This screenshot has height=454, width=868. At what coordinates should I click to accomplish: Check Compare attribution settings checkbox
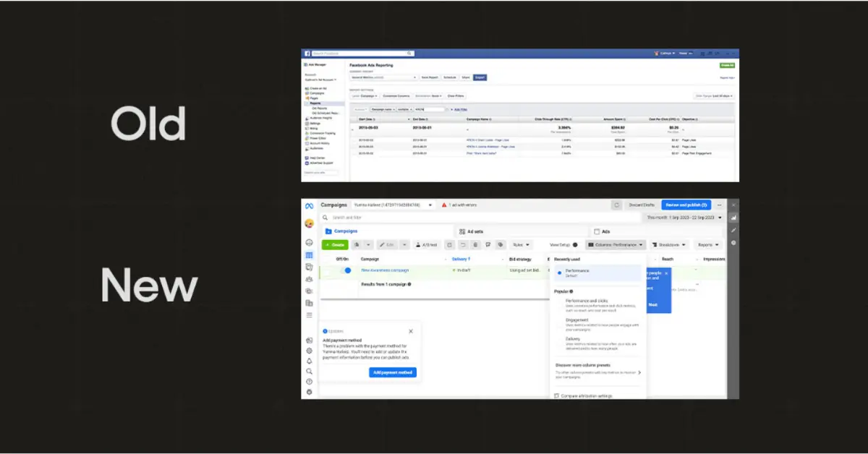pos(556,395)
